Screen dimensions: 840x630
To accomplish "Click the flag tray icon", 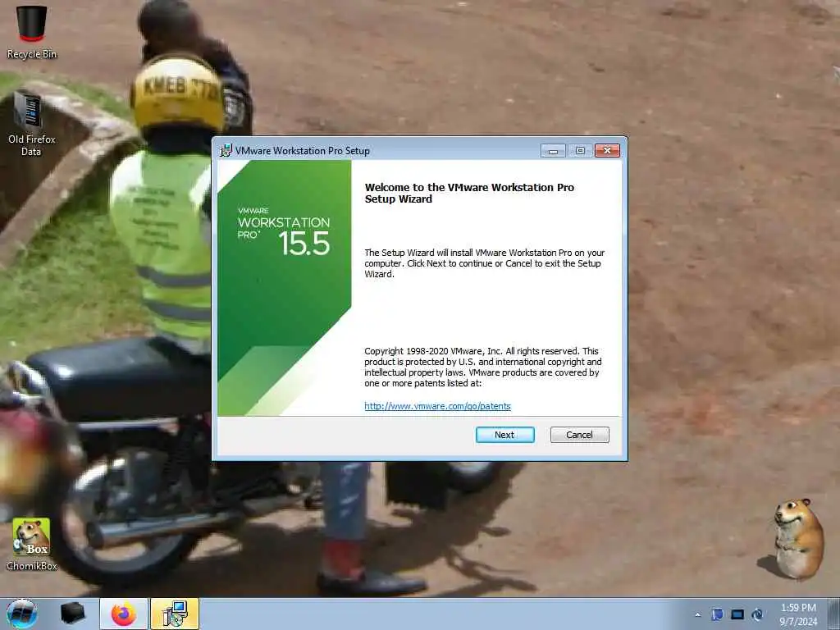I will 717,614.
